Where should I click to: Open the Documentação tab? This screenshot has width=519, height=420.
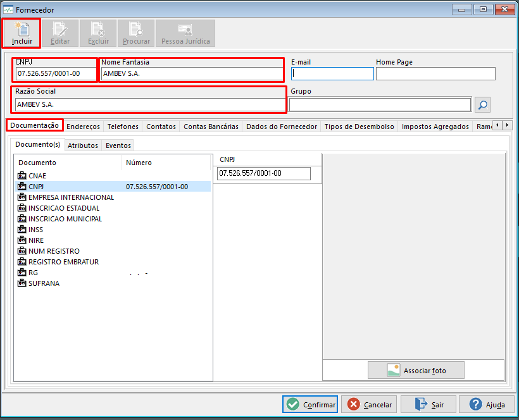click(x=34, y=125)
